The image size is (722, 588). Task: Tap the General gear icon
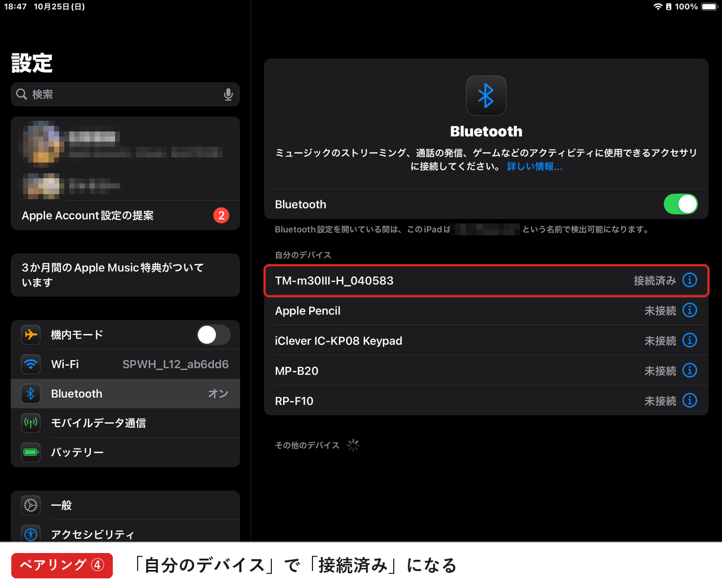(x=31, y=505)
